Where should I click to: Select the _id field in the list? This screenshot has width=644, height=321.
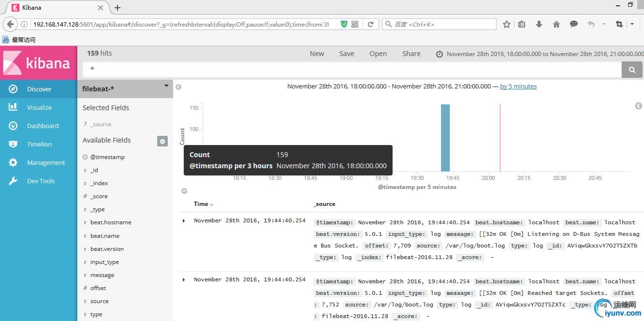(x=94, y=170)
